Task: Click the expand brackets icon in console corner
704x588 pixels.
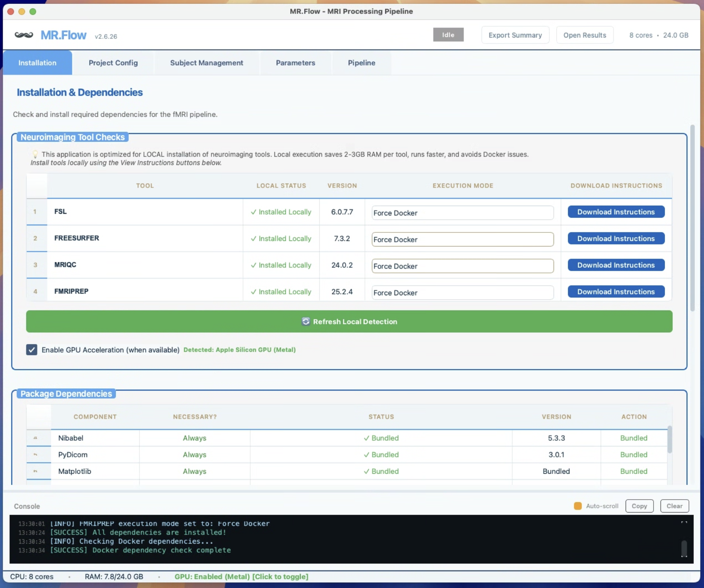Action: click(684, 523)
